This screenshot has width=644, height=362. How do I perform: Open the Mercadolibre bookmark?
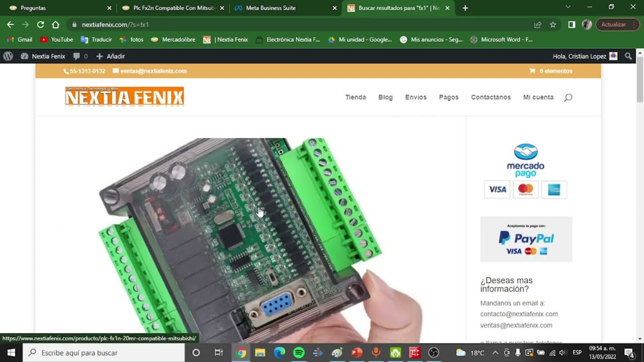[x=173, y=39]
